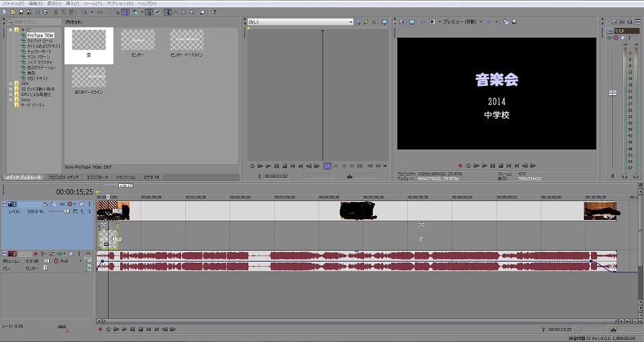
Task: Mute video track 1
Action: (x=81, y=204)
